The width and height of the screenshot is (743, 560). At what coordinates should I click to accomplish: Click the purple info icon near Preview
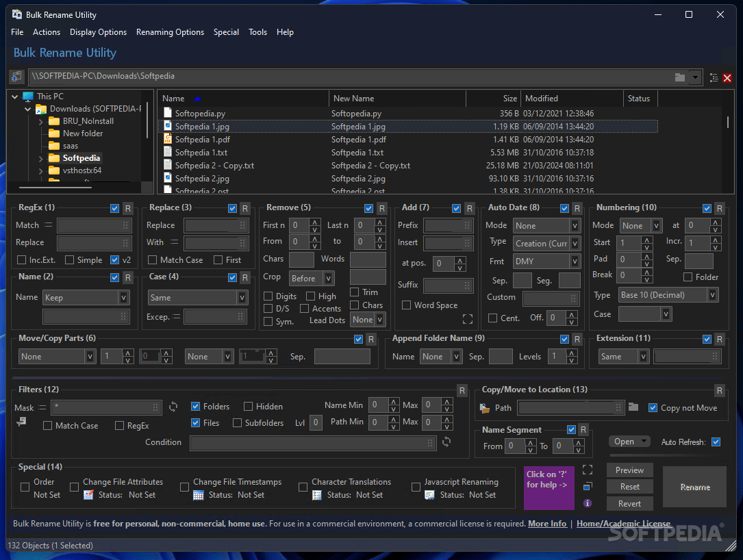coord(588,503)
